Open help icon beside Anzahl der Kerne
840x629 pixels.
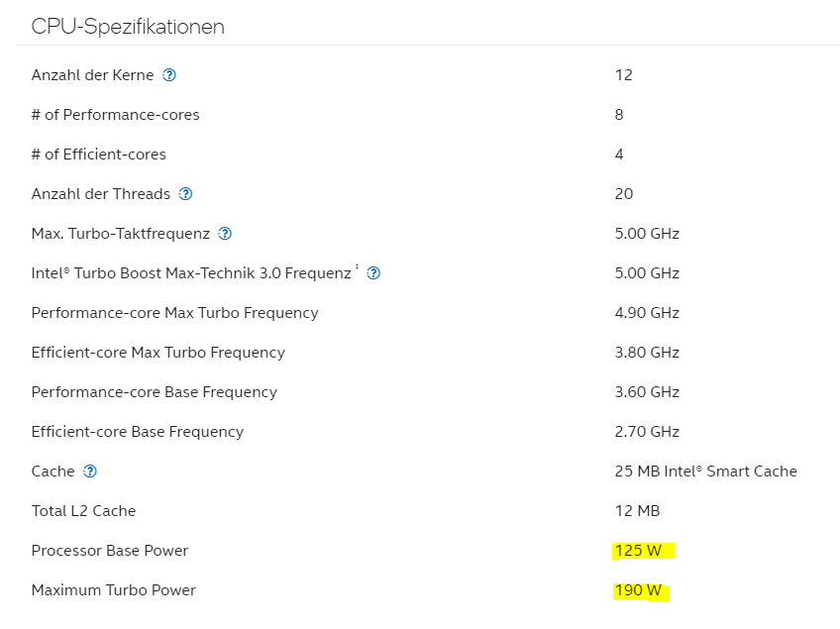pos(169,75)
